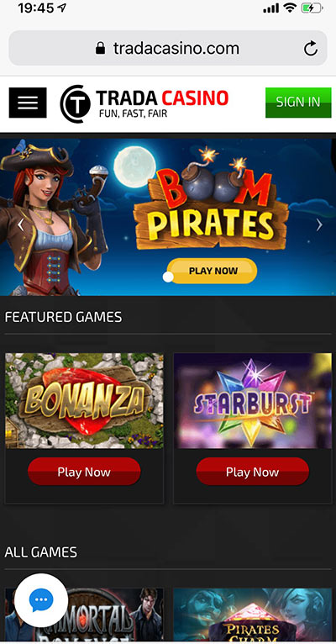Click the TRADA CASINO text logo
Screen dimensions: 336x644
click(x=162, y=98)
